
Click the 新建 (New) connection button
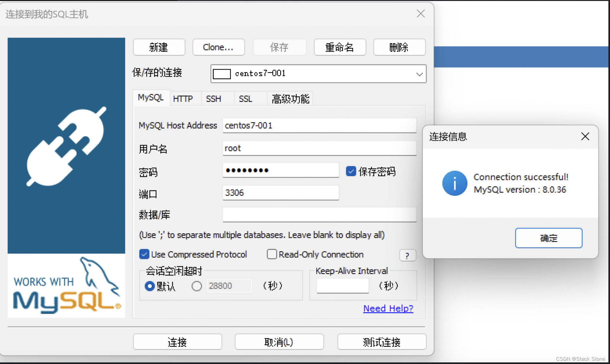(x=159, y=47)
